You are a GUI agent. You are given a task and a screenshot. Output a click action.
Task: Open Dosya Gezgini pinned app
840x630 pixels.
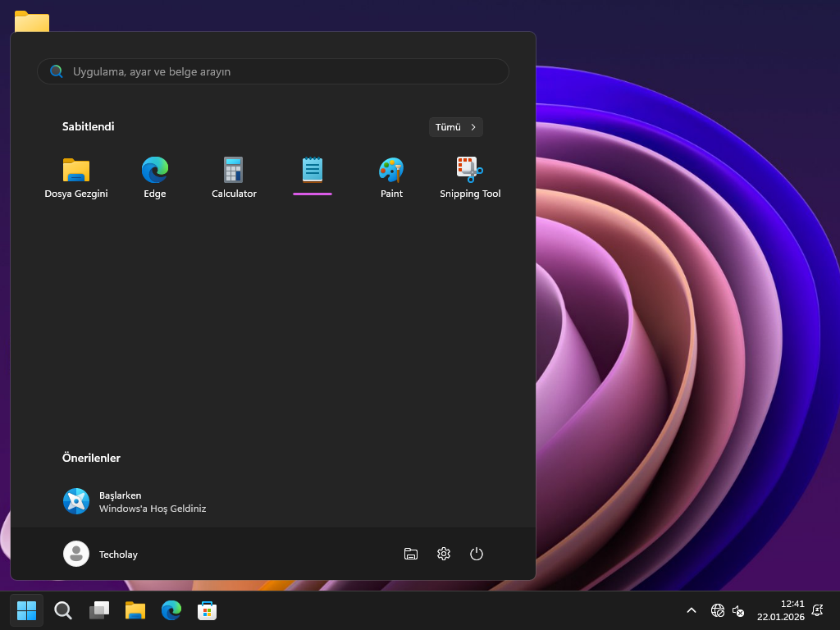click(76, 178)
